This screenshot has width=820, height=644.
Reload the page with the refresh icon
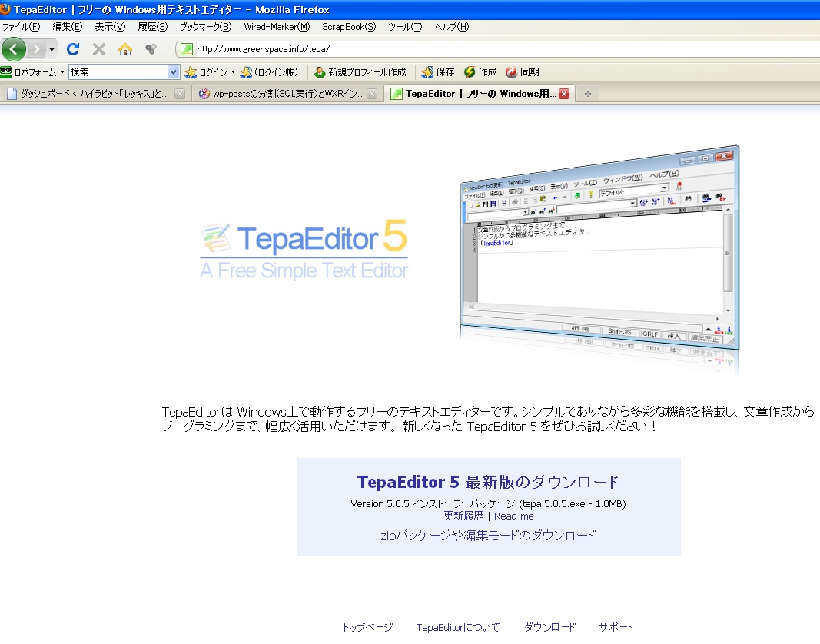(x=73, y=49)
